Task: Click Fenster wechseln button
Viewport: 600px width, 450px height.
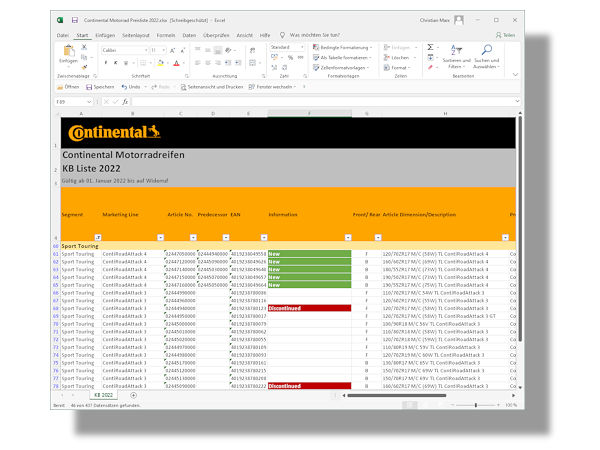Action: (x=272, y=87)
